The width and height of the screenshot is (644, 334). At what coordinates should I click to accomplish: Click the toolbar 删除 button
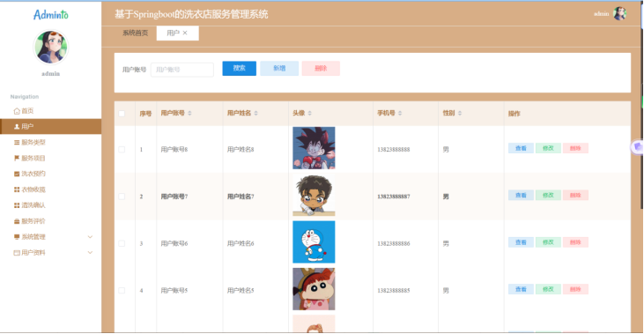coord(321,68)
